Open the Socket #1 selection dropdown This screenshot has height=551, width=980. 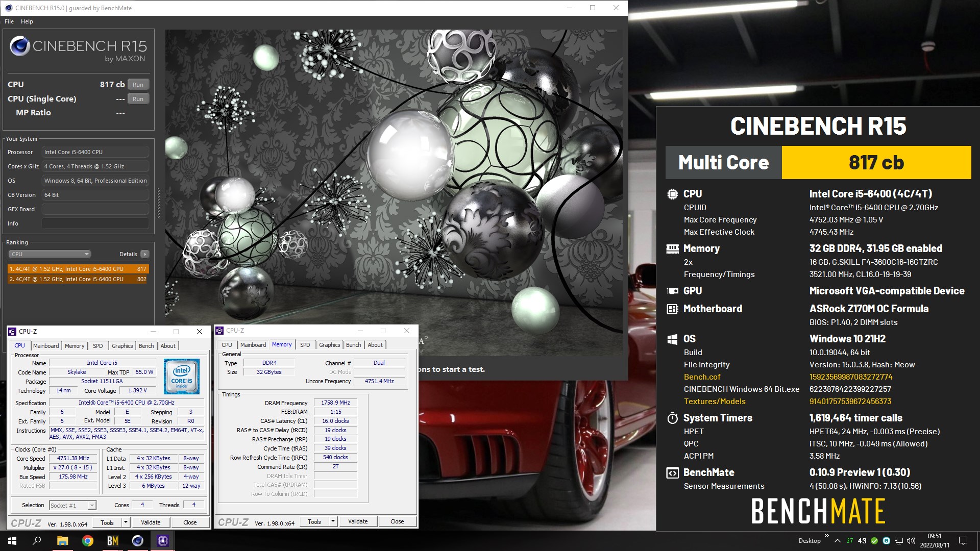(x=72, y=505)
